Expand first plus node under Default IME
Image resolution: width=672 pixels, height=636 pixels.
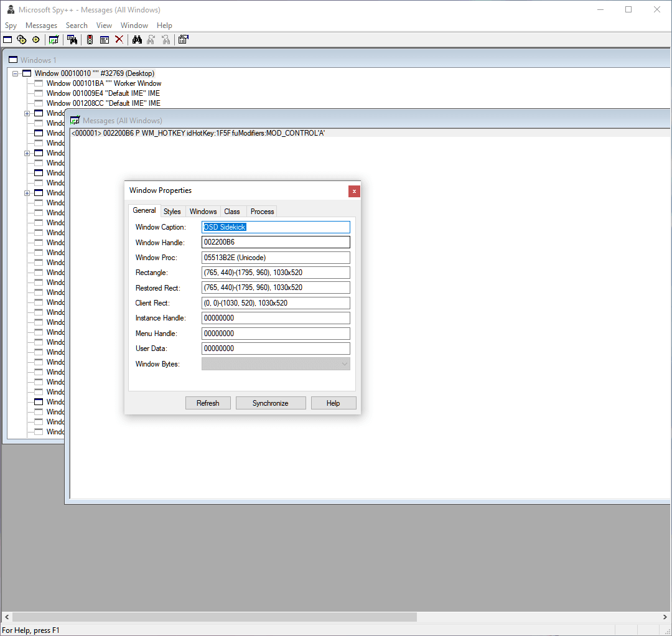[27, 113]
